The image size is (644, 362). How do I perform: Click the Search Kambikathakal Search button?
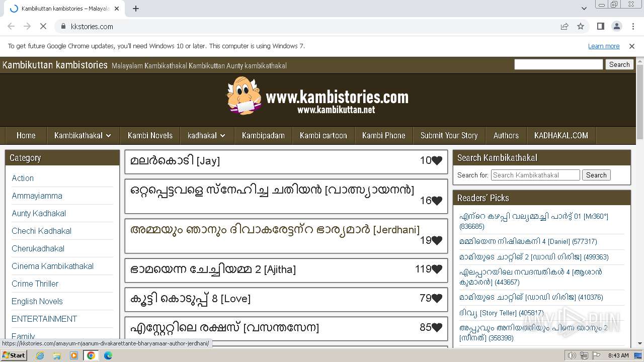(x=596, y=175)
